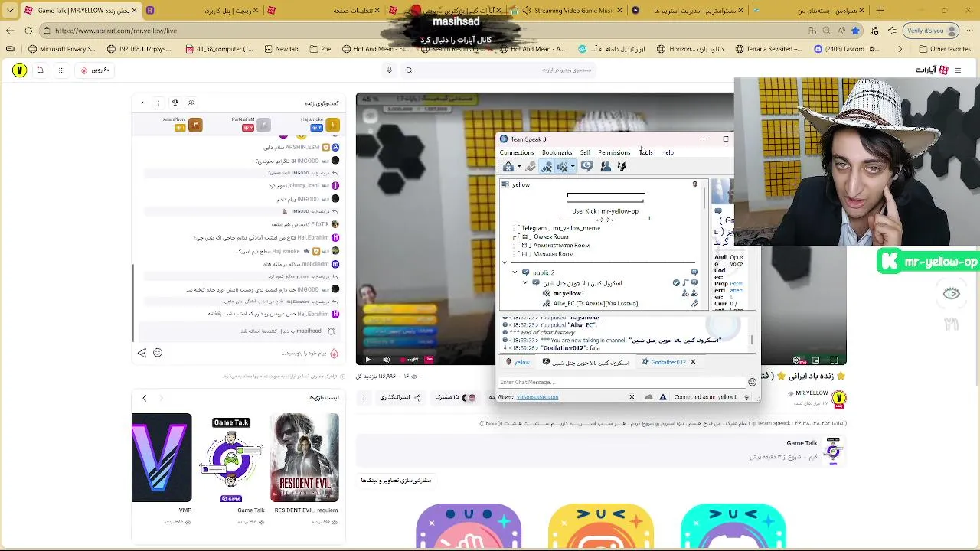Bookmark page with star icon in address bar
This screenshot has width=980, height=551.
pos(856,31)
